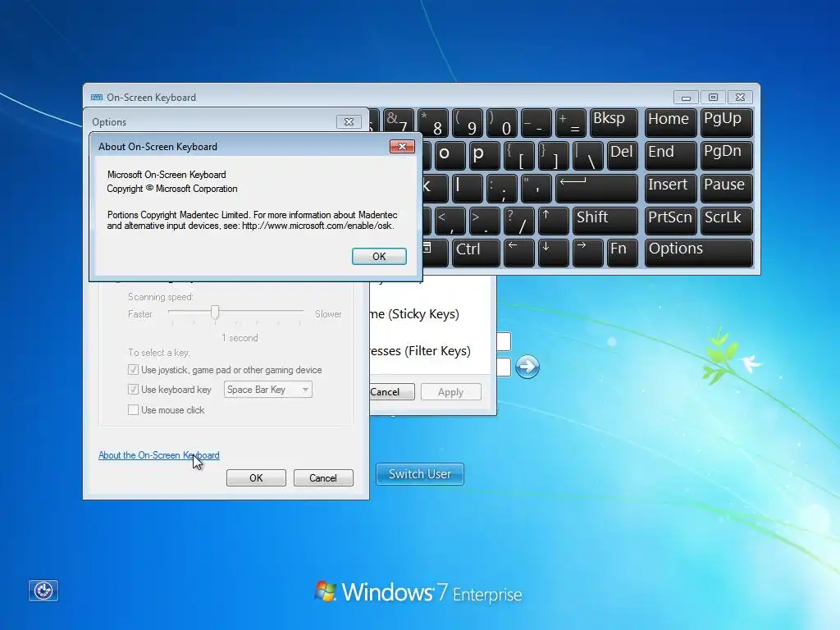Tap the up arrow key on the on-screen keyboard
Image resolution: width=840 pixels, height=630 pixels.
pos(553,221)
